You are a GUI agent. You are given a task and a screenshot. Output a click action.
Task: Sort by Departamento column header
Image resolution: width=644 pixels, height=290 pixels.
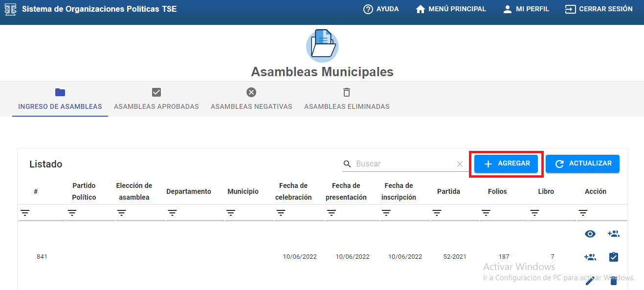coord(189,191)
